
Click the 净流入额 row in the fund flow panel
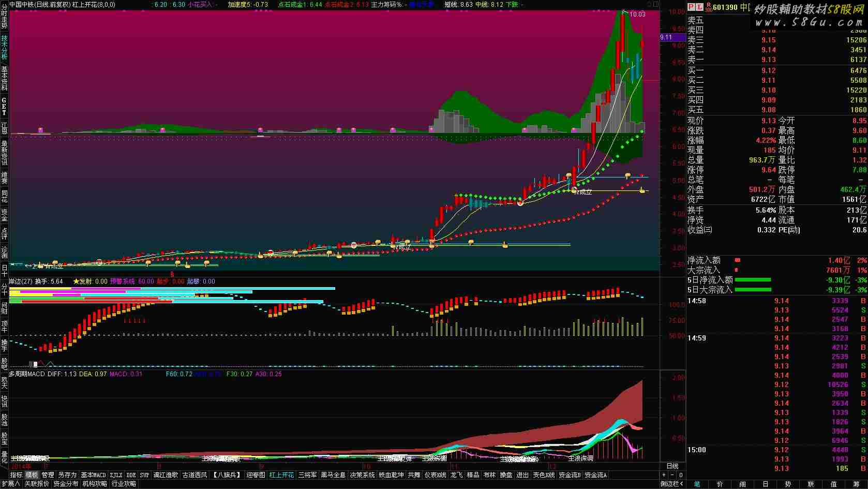click(777, 260)
